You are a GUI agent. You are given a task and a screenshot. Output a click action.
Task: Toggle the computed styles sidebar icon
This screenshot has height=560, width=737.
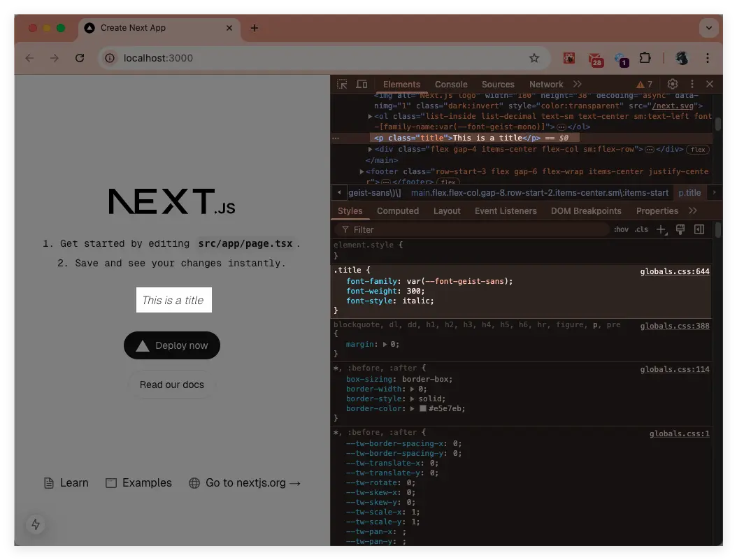699,229
